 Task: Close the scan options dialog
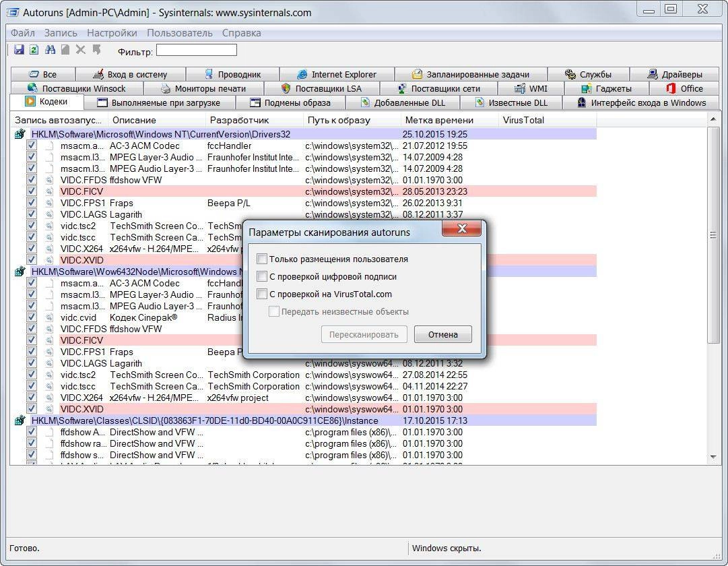pos(461,228)
